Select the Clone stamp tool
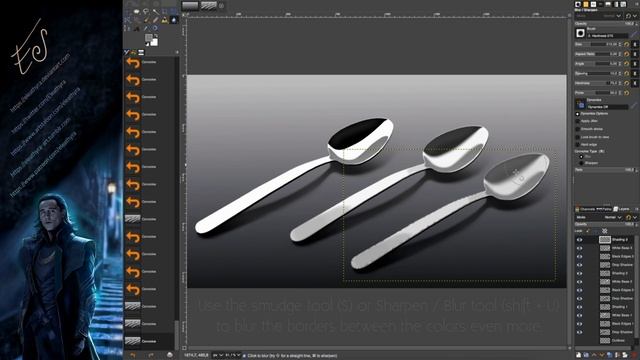This screenshot has width=640, height=360. 164,20
